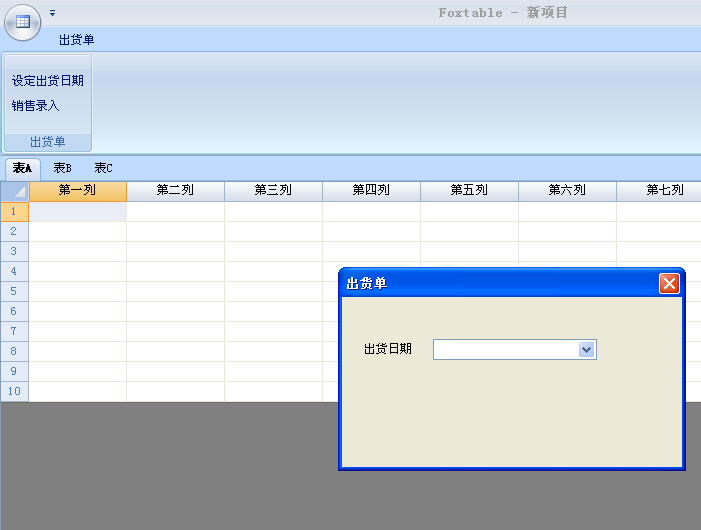Select the 第六列 column header
The height and width of the screenshot is (530, 701).
point(567,191)
